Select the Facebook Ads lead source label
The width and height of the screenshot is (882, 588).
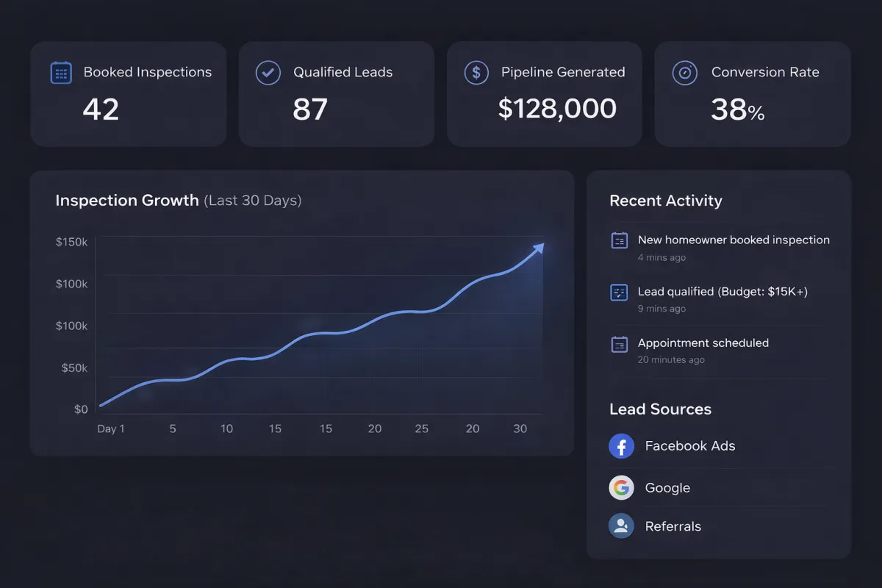click(x=690, y=445)
